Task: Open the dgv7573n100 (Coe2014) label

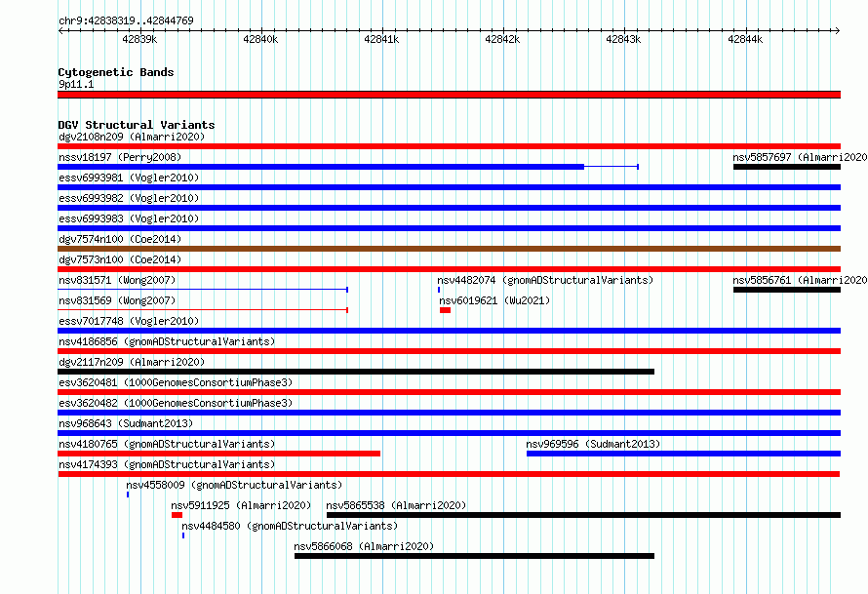Action: [x=120, y=259]
